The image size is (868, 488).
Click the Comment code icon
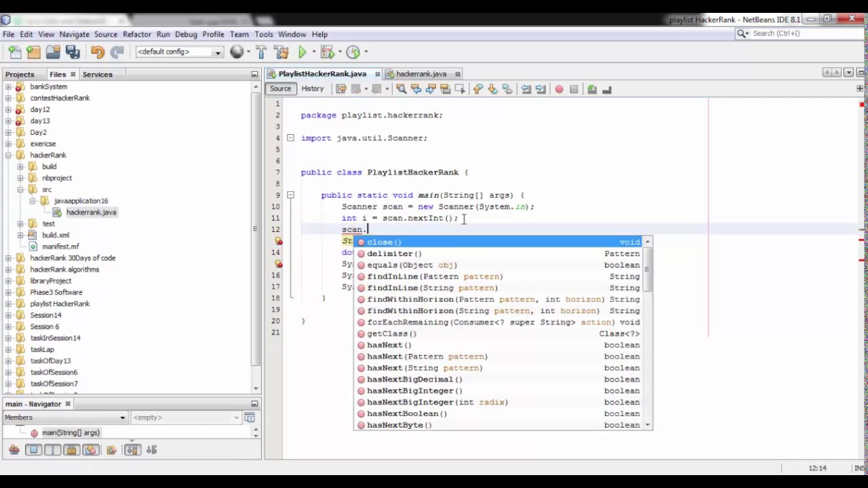[x=592, y=89]
